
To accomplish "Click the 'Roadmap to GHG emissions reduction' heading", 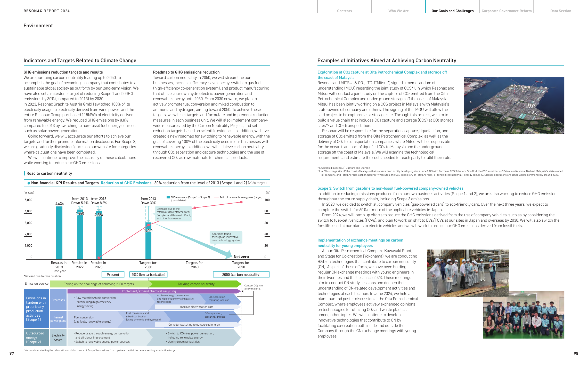I will pyautogui.click(x=186, y=72).
